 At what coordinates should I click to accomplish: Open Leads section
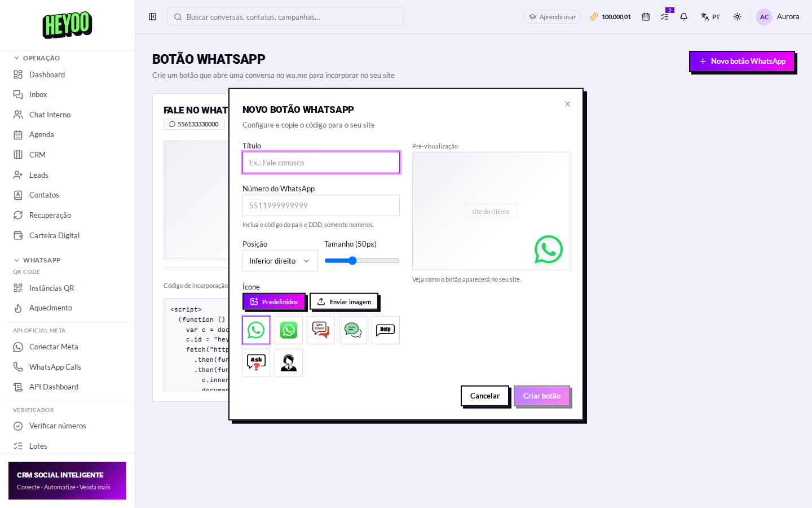pos(68,175)
